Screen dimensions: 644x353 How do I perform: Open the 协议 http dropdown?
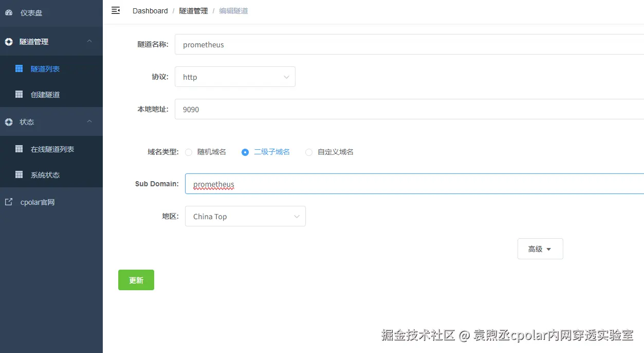(x=235, y=77)
